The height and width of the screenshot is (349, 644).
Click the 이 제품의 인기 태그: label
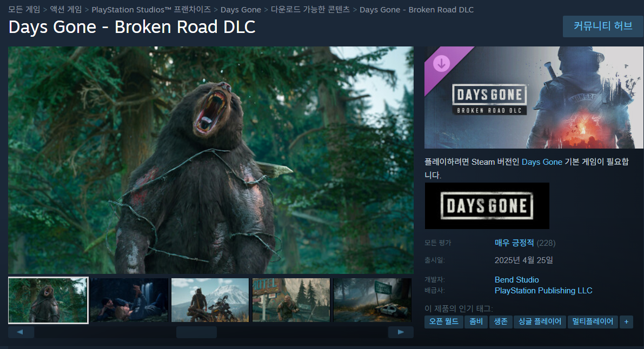pos(459,308)
